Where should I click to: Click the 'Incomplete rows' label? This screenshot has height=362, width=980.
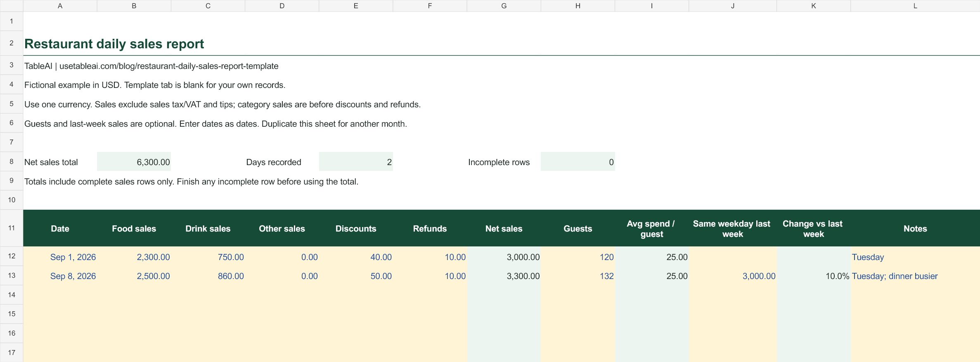(499, 162)
